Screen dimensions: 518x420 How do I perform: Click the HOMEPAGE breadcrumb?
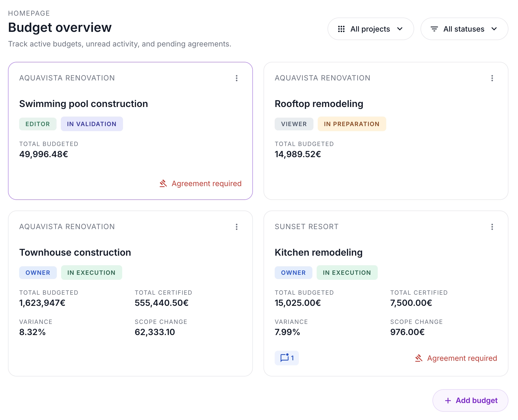(29, 13)
